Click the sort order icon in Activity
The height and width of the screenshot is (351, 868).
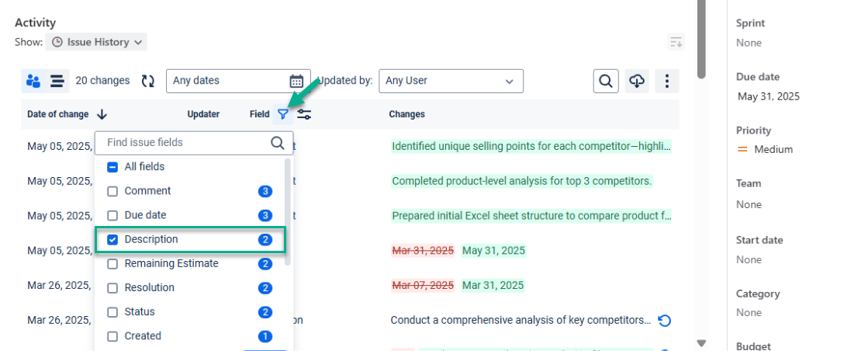pyautogui.click(x=676, y=42)
